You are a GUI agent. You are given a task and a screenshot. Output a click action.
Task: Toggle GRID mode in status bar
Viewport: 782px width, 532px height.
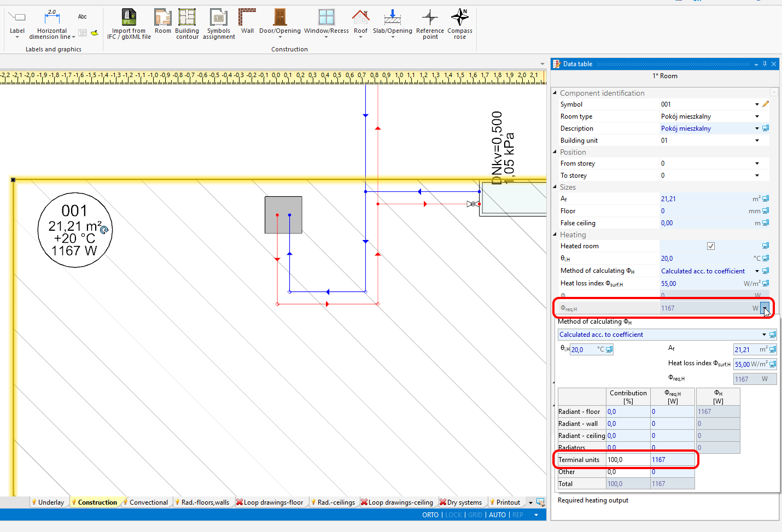coord(475,515)
